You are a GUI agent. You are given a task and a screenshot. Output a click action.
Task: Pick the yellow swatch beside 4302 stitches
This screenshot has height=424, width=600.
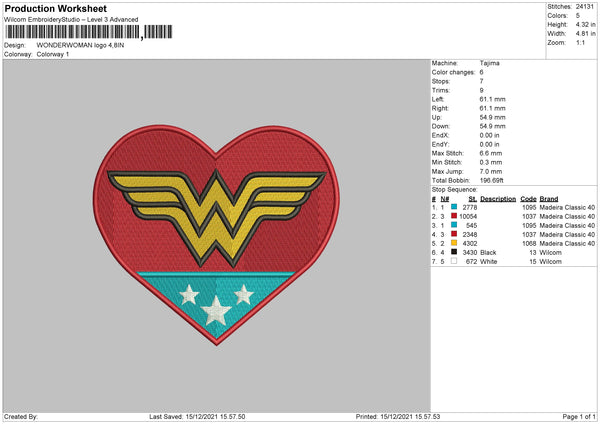tap(454, 243)
